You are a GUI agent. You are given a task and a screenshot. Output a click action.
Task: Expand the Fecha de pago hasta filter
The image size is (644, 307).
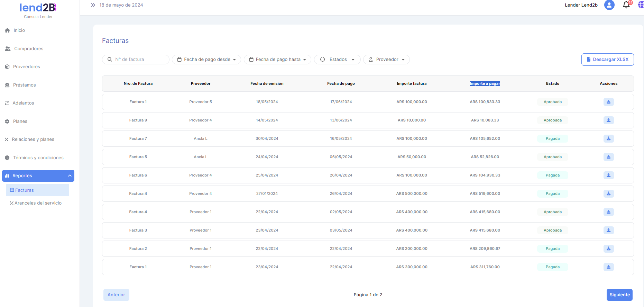coord(277,60)
